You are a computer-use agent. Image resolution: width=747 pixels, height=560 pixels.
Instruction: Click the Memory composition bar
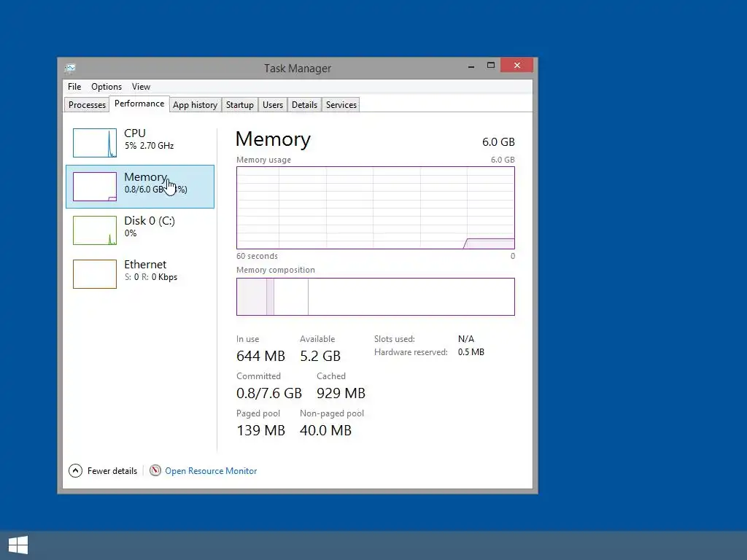click(376, 297)
